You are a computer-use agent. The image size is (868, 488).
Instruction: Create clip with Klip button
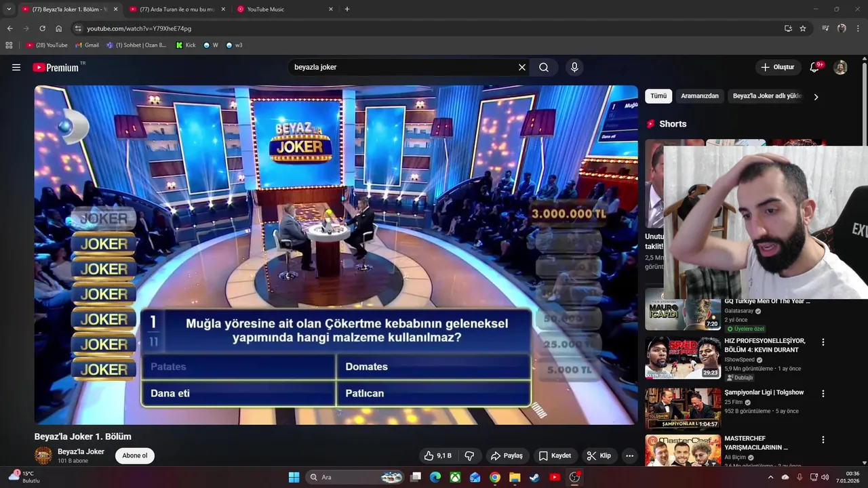pyautogui.click(x=599, y=455)
